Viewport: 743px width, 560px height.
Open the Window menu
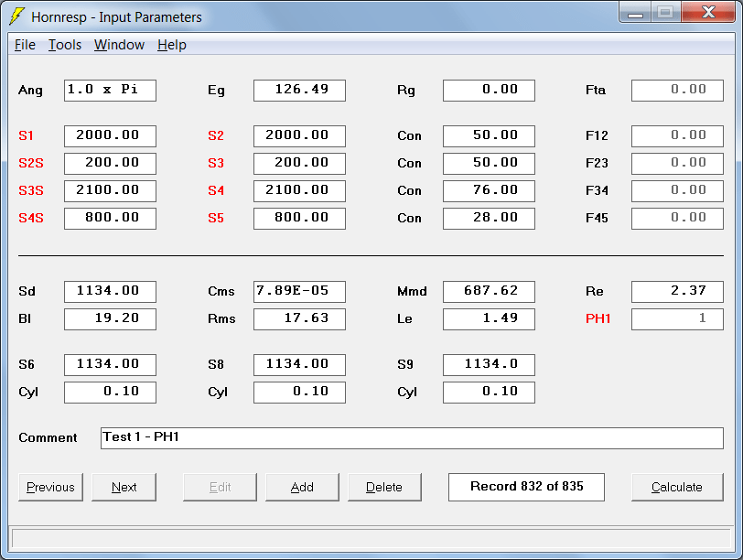pyautogui.click(x=119, y=45)
